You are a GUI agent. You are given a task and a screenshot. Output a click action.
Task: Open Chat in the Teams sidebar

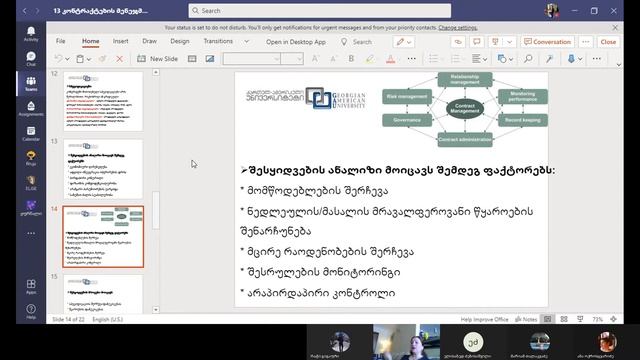(x=31, y=59)
